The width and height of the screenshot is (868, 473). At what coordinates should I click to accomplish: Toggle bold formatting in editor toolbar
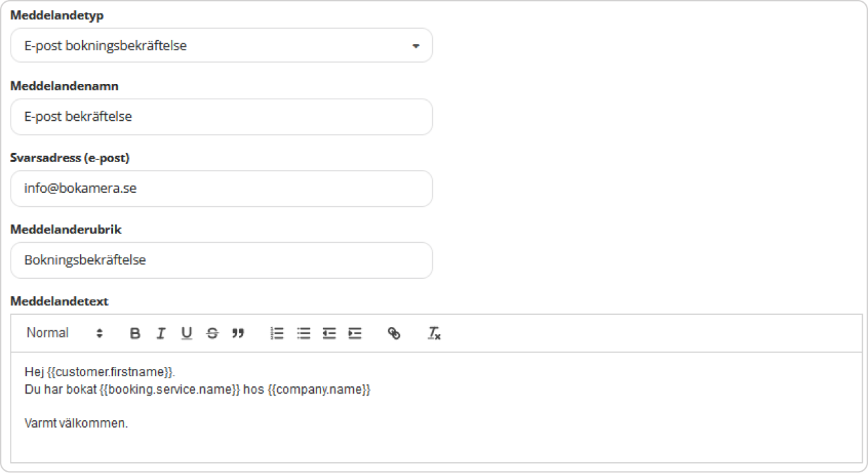[135, 334]
